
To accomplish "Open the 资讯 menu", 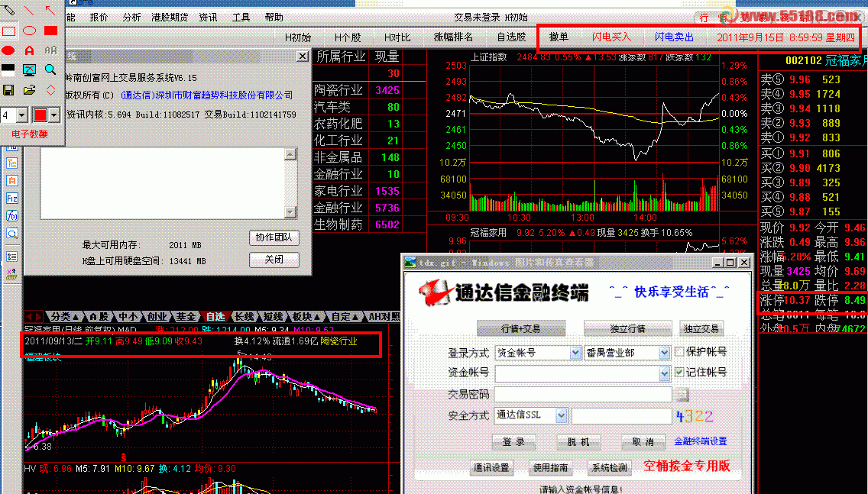I will coord(208,17).
